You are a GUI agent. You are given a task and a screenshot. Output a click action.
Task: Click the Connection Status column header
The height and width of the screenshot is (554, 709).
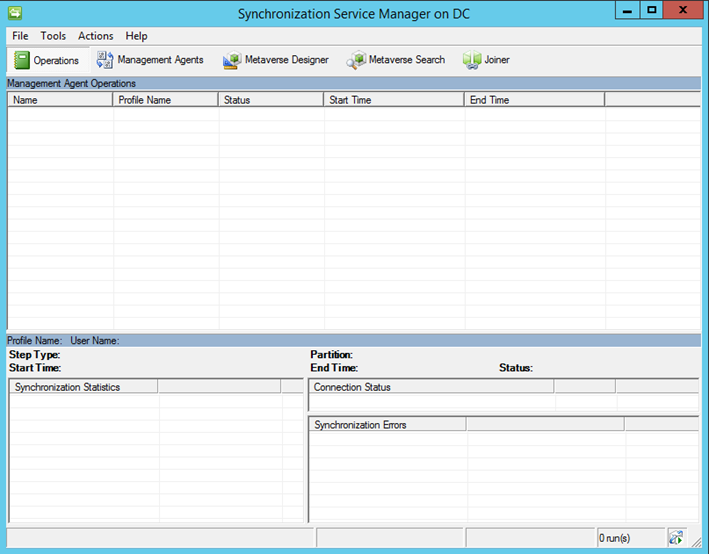tap(431, 387)
